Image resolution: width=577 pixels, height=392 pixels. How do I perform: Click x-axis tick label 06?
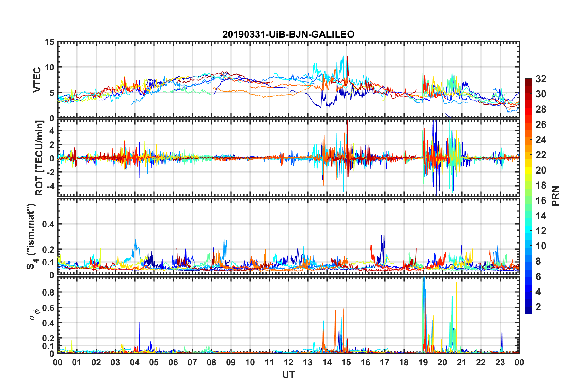pyautogui.click(x=173, y=362)
